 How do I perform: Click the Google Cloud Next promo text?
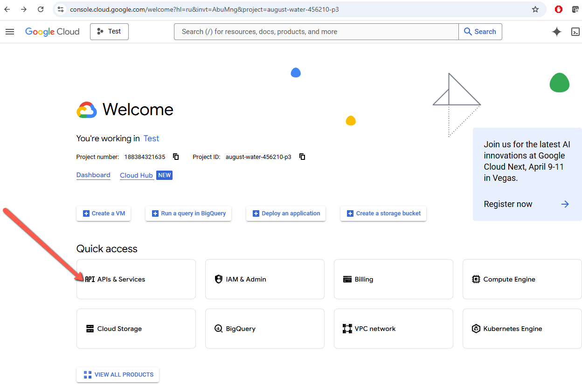pos(527,161)
